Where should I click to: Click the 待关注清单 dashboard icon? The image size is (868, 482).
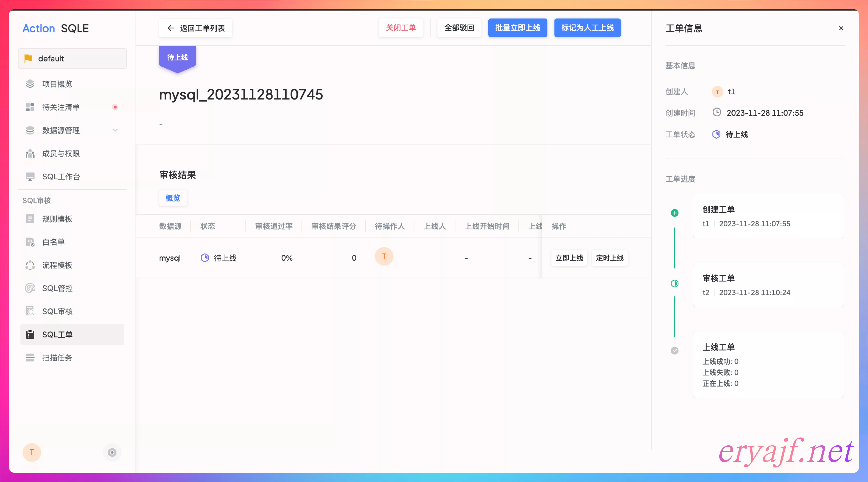pos(30,107)
